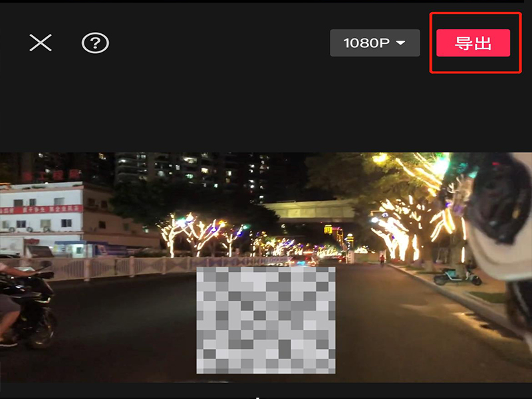Click the overpass bridge in the video preview

point(313,211)
